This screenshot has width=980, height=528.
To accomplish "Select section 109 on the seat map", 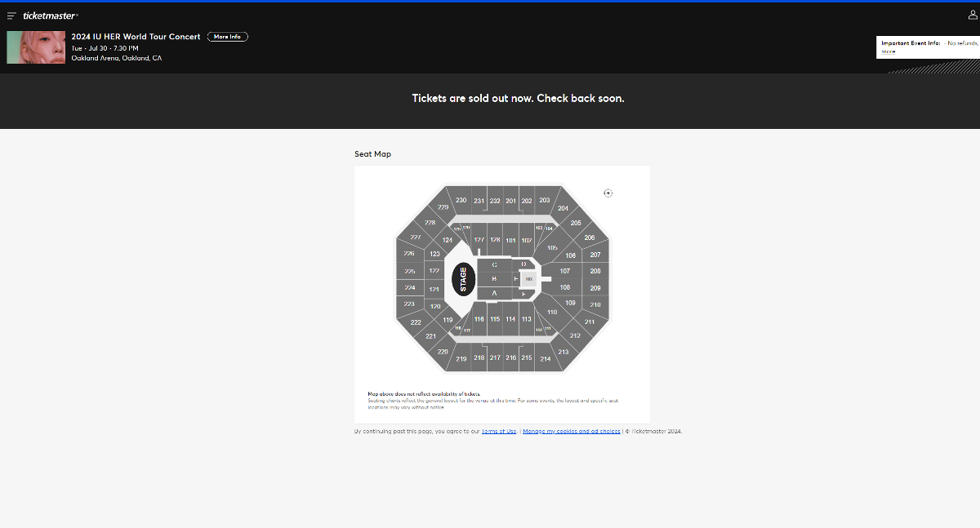I will [570, 303].
